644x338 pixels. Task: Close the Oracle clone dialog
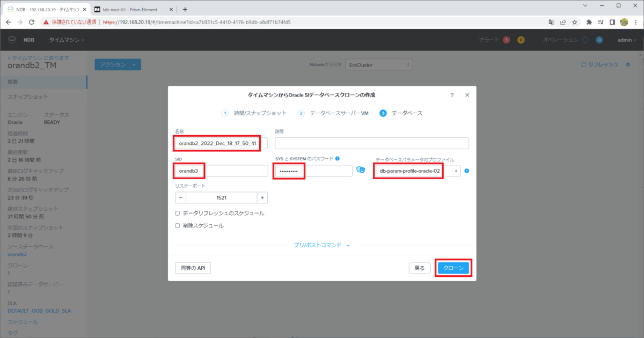pos(467,94)
